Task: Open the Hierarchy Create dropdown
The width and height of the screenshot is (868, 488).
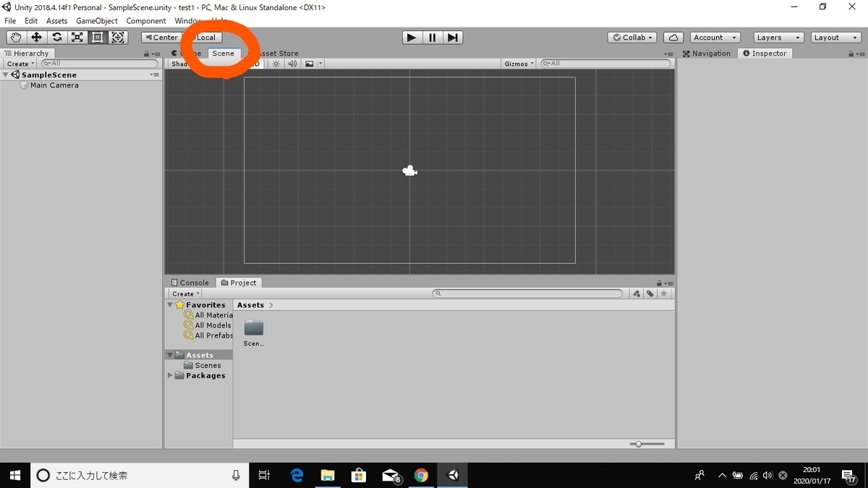Action: point(20,64)
